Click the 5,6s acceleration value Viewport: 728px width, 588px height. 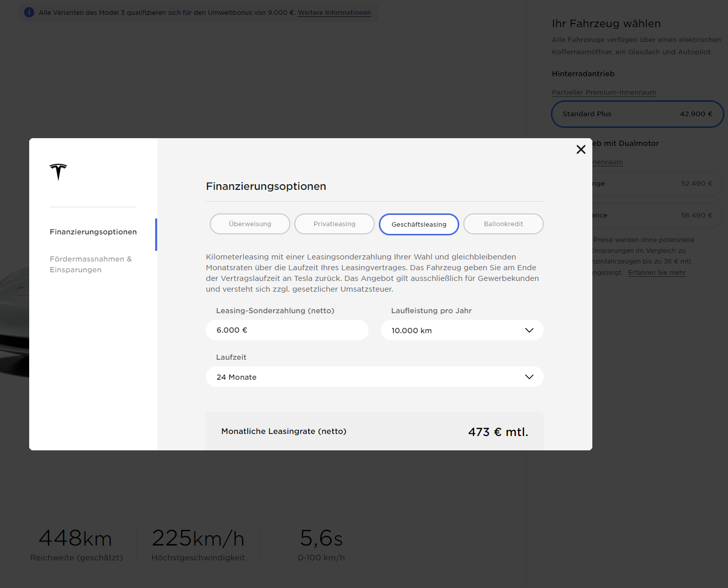pos(321,538)
